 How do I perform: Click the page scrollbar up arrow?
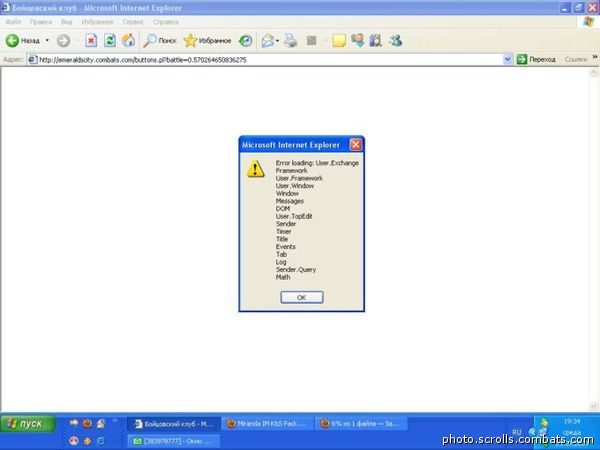click(x=594, y=73)
